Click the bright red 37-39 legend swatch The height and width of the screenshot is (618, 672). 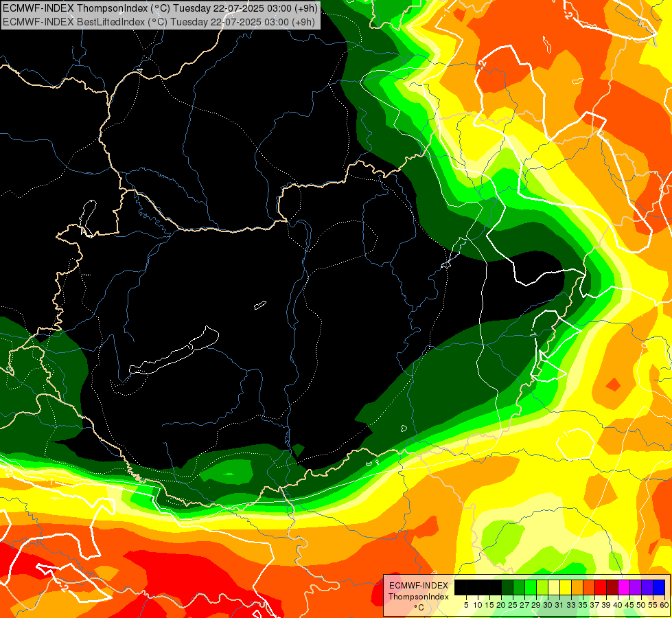point(601,587)
